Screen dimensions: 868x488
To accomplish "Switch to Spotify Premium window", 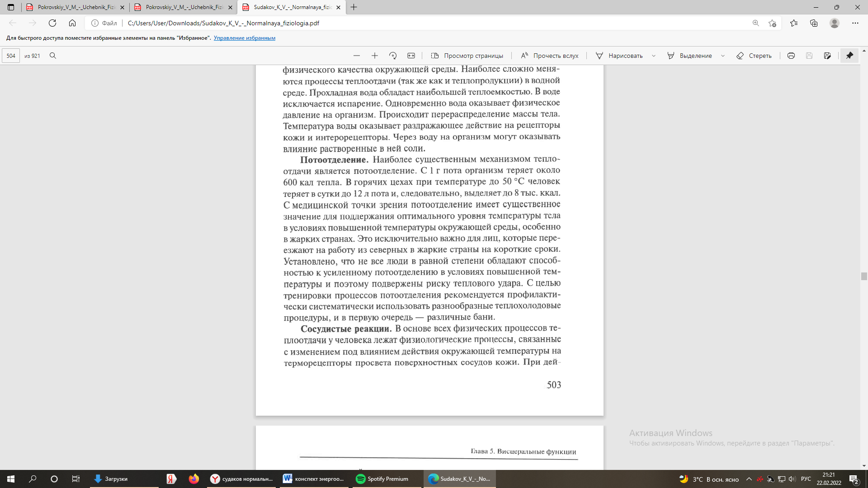I will (x=387, y=479).
